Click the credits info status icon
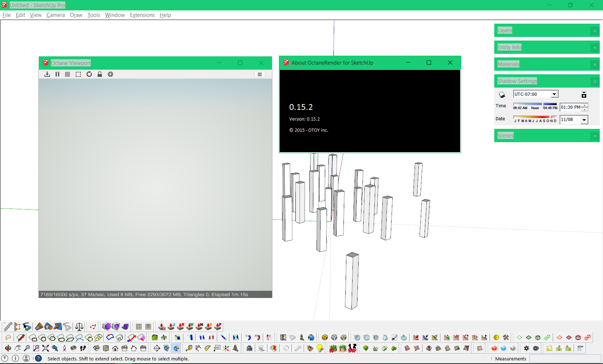This screenshot has width=603, height=364. (15, 358)
